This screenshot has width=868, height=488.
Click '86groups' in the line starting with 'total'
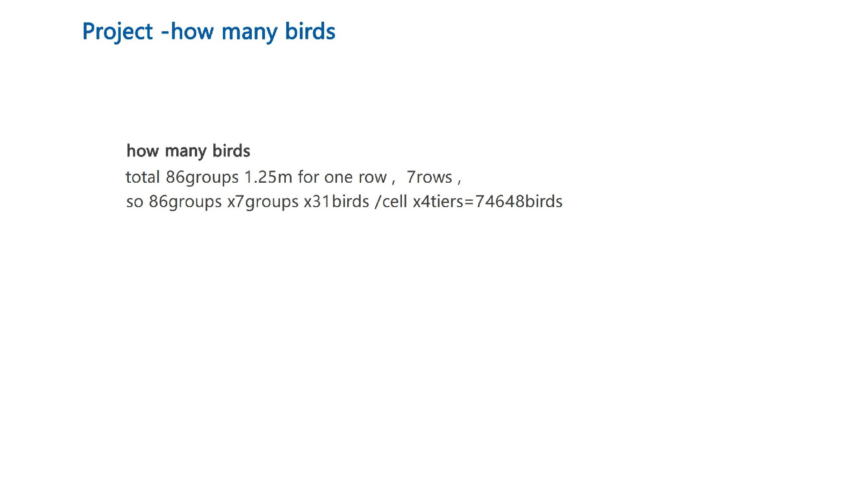(x=202, y=177)
